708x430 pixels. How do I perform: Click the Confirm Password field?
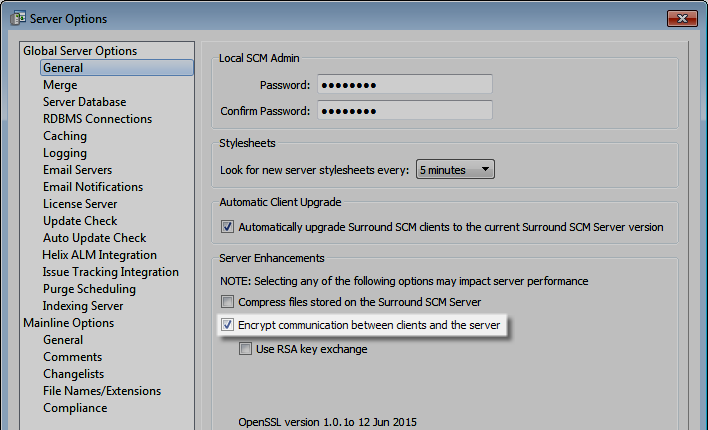point(405,111)
